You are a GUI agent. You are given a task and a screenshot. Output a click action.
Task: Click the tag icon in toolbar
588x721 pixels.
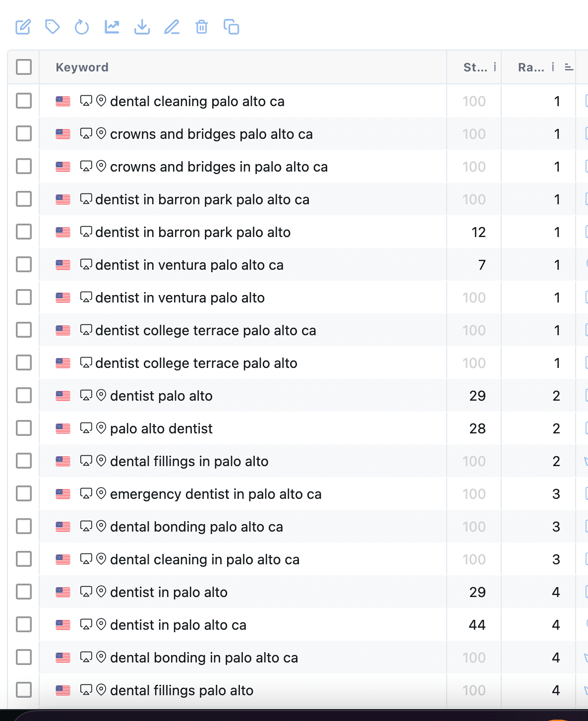tap(53, 27)
